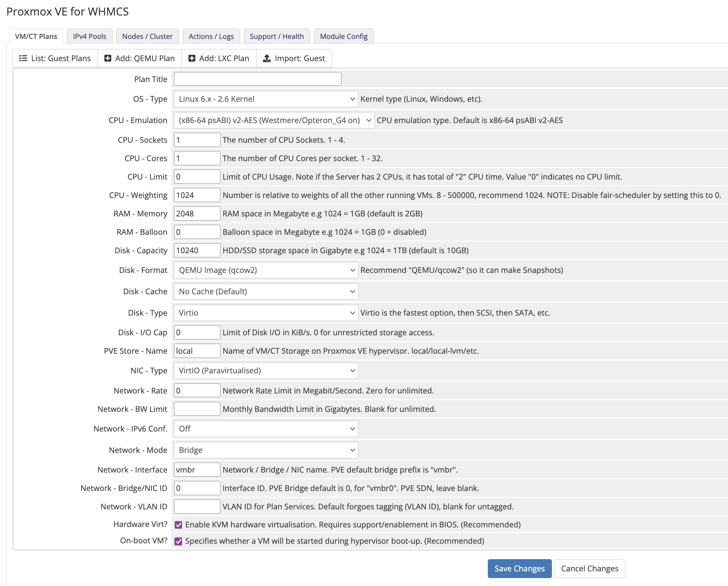The width and height of the screenshot is (728, 586).
Task: Select the Network - VLAN ID field
Action: coord(197,507)
